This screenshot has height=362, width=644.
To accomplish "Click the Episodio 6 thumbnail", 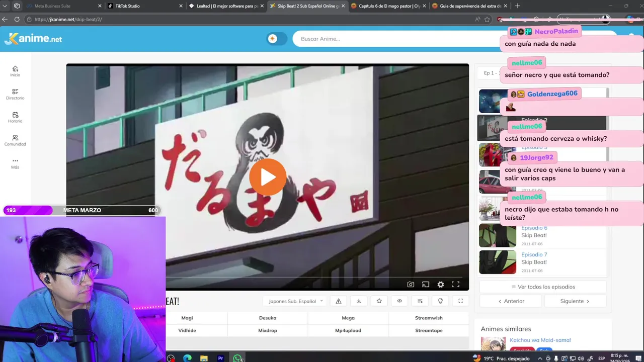I will [x=498, y=235].
